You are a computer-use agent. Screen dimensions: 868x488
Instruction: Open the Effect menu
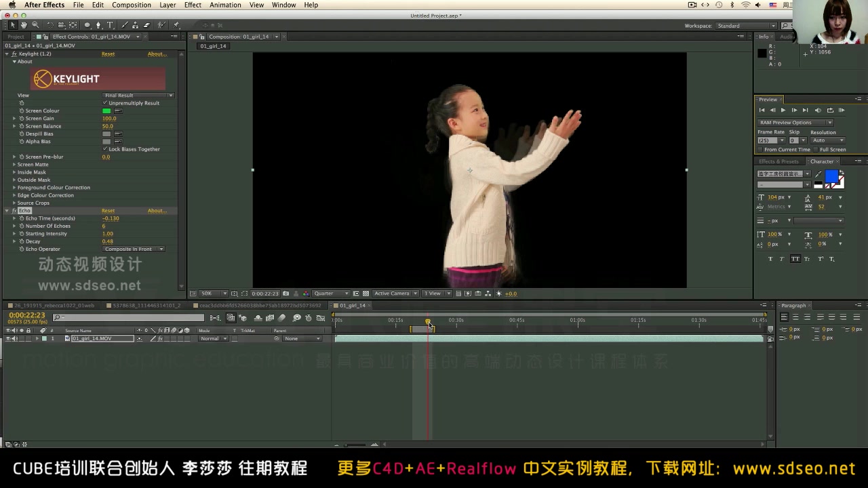193,5
